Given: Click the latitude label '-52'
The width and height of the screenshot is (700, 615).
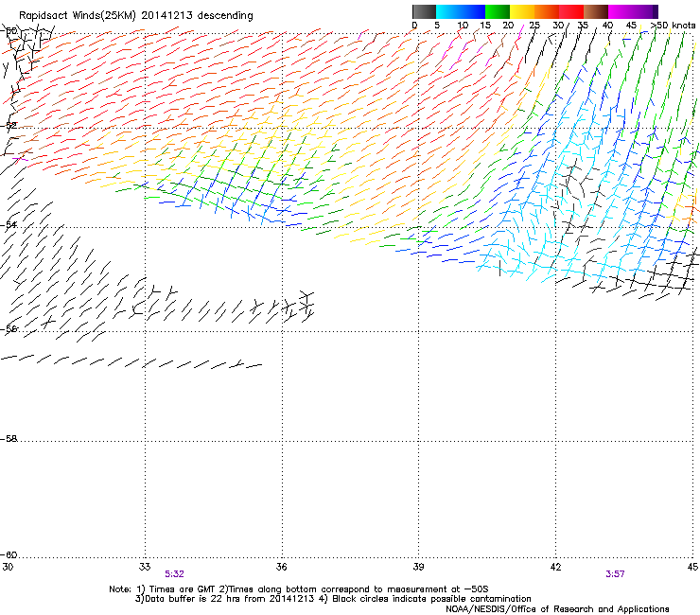Looking at the screenshot, I should (x=9, y=126).
